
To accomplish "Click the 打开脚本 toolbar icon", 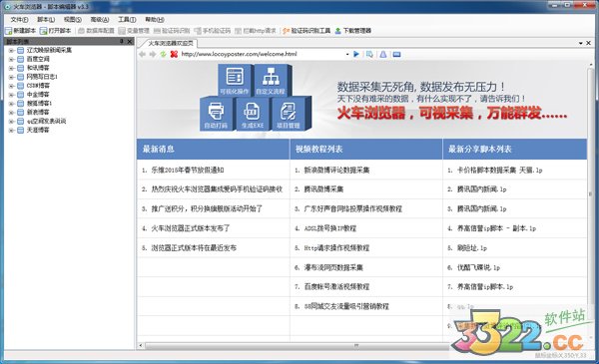I will pos(56,31).
